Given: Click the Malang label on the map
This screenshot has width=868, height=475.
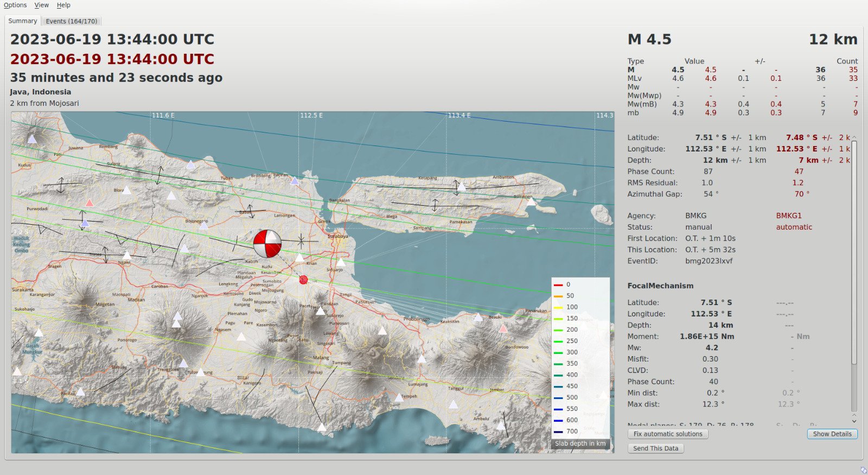Looking at the screenshot, I should (x=321, y=358).
